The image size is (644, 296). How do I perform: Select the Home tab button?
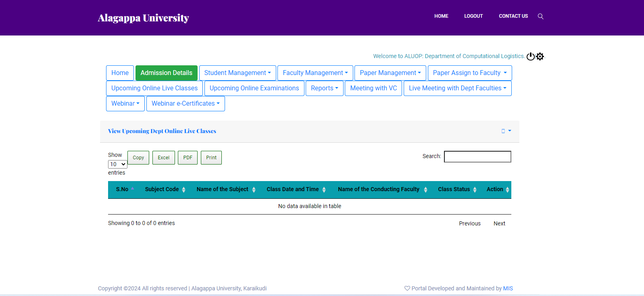120,73
